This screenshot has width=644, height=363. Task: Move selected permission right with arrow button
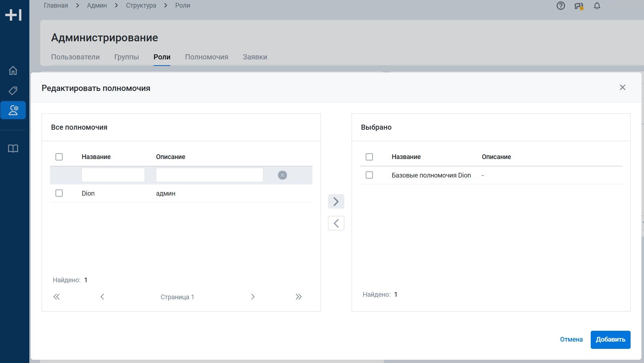[x=336, y=201]
